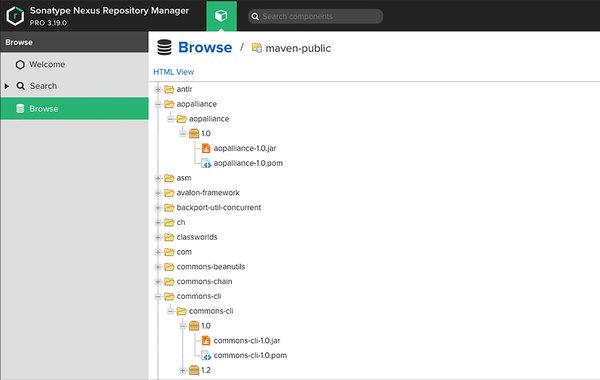The image size is (600, 380).
Task: Click the top-level aopalliance folder icon
Action: coord(169,104)
